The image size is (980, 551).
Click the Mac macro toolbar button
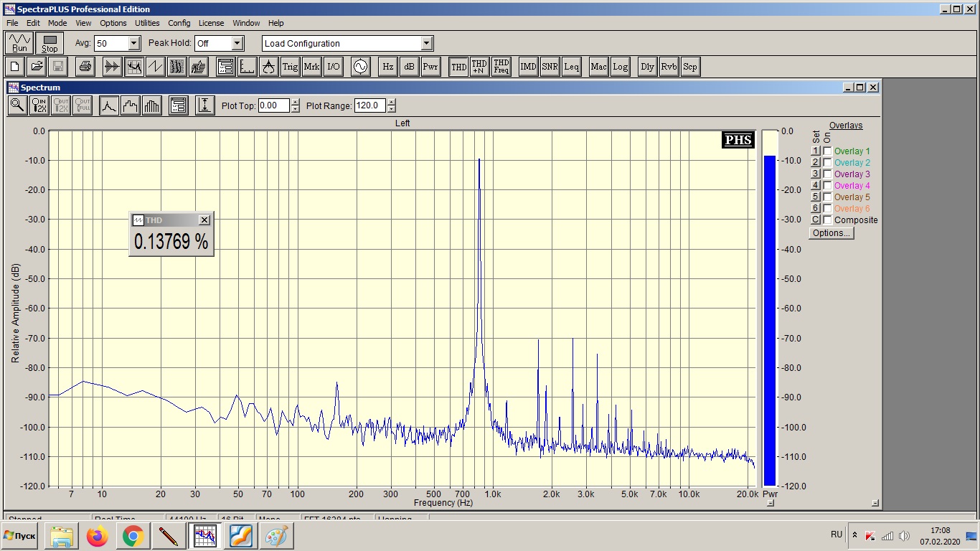(599, 67)
